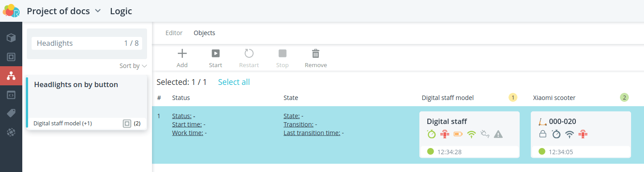Open the globe sidebar icon

tap(11, 132)
